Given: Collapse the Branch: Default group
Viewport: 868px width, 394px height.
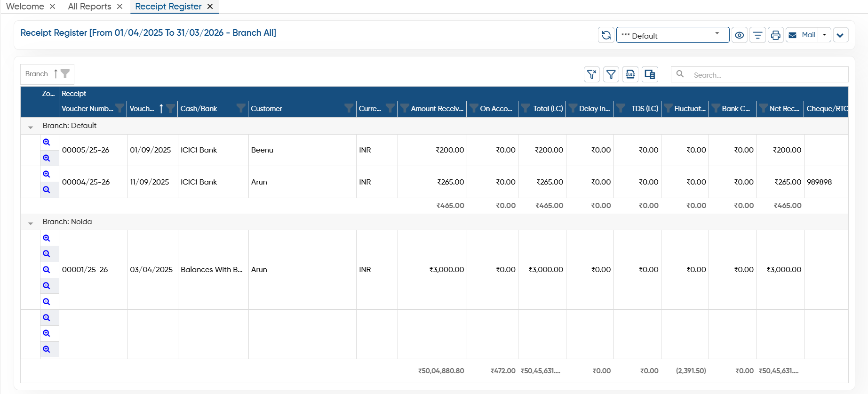Looking at the screenshot, I should [x=31, y=127].
